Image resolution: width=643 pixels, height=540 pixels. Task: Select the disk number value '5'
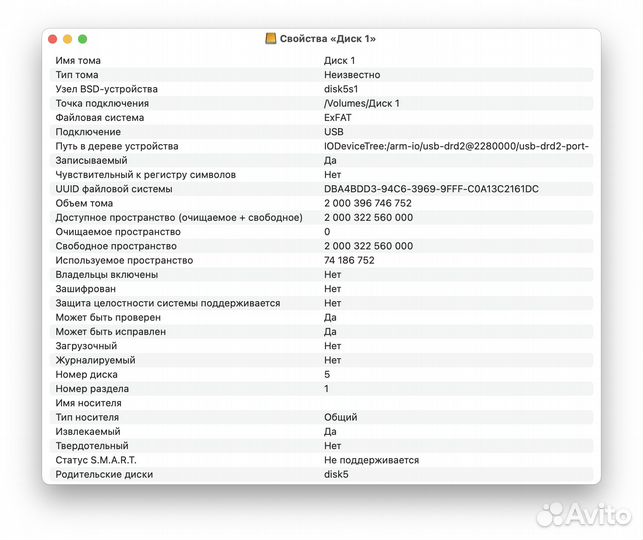pos(327,375)
